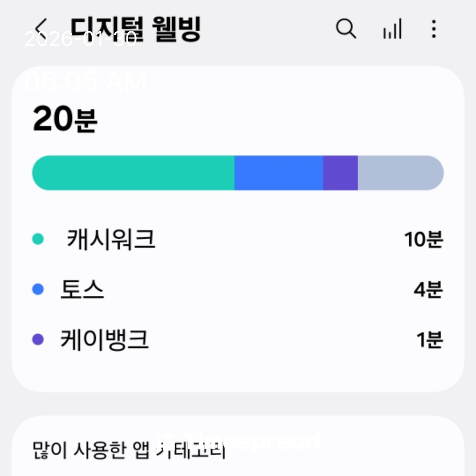476x476 pixels.
Task: Open the three-dot more options menu
Action: (x=434, y=29)
